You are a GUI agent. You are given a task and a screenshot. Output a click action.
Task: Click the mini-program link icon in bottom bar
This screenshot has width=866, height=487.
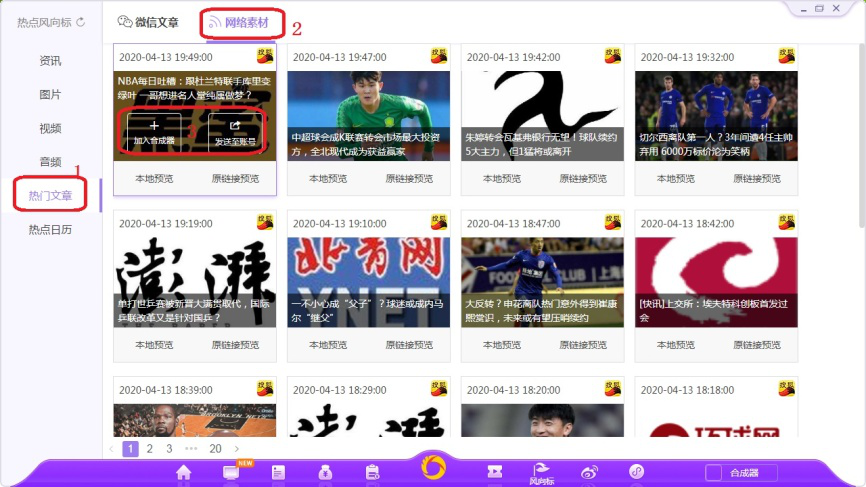pyautogui.click(x=636, y=472)
